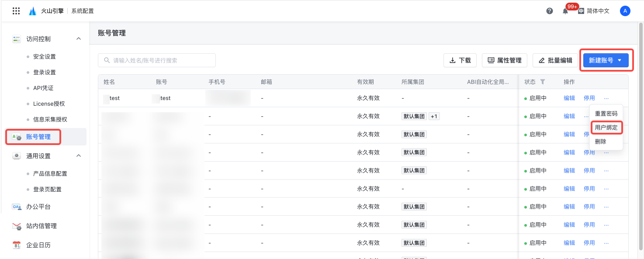
Task: Open 站内信管理 in the sidebar
Action: click(x=41, y=226)
